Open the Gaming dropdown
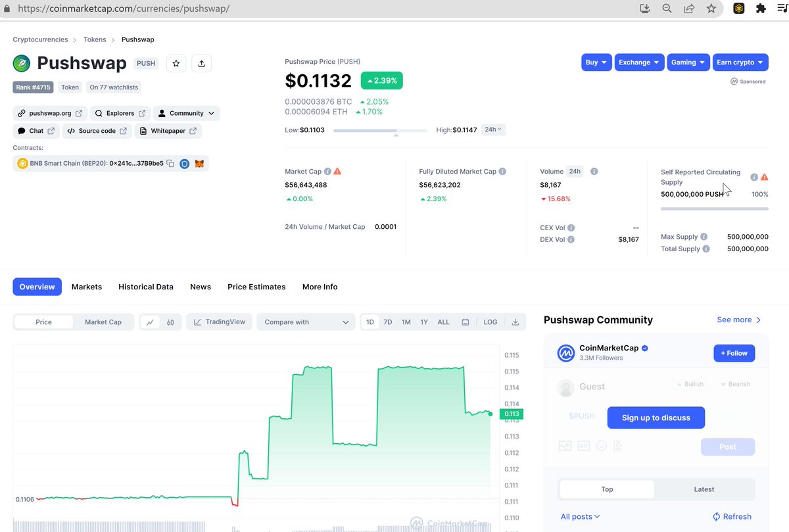The width and height of the screenshot is (789, 532). coord(688,62)
